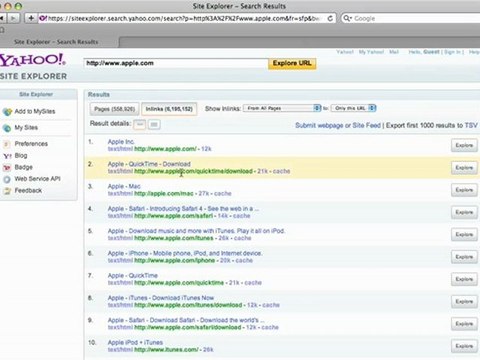This screenshot has height=360, width=480.
Task: Open the Only this URL dropdown
Action: pyautogui.click(x=354, y=108)
